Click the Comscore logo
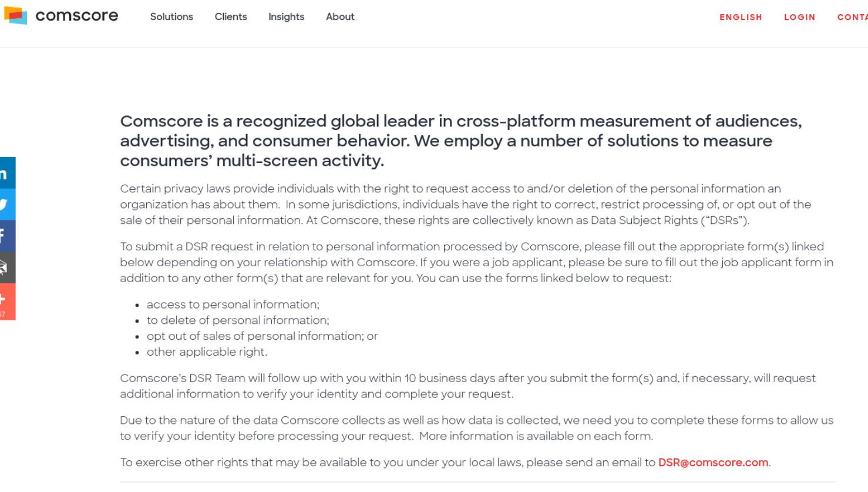The image size is (868, 492). point(61,16)
